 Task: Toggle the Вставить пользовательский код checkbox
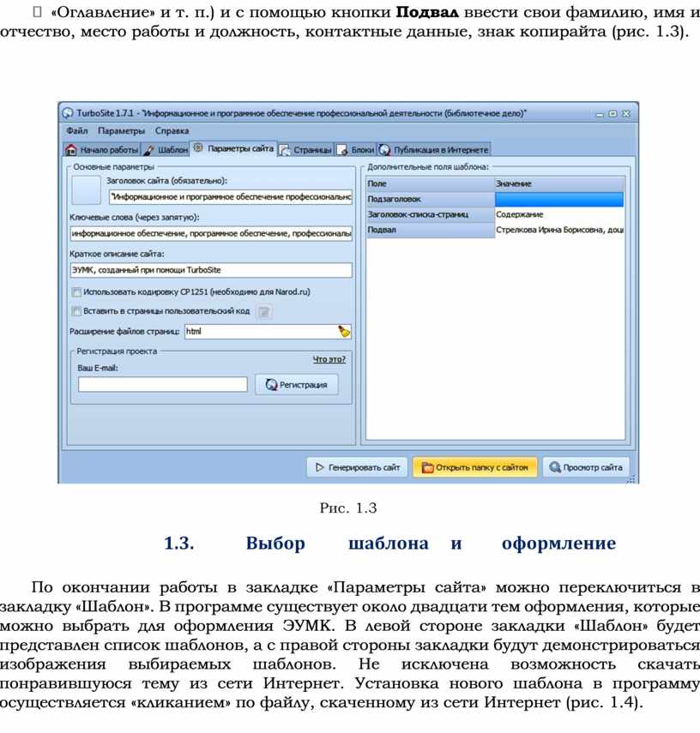click(76, 311)
